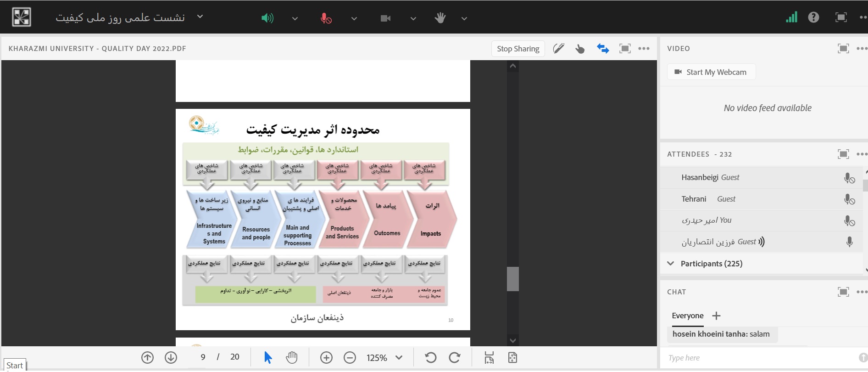Select the Everyone chat tab
Viewport: 868px width, 372px height.
[x=687, y=316]
